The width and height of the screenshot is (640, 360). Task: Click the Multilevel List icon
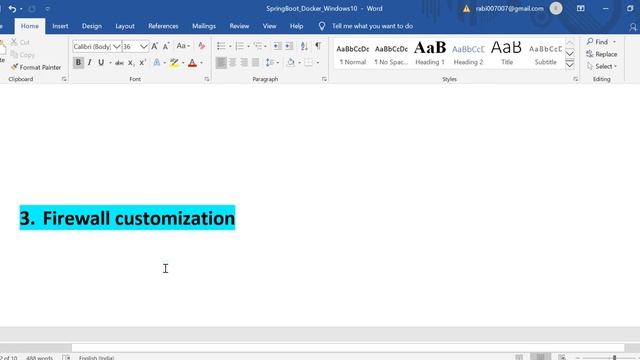pos(258,46)
